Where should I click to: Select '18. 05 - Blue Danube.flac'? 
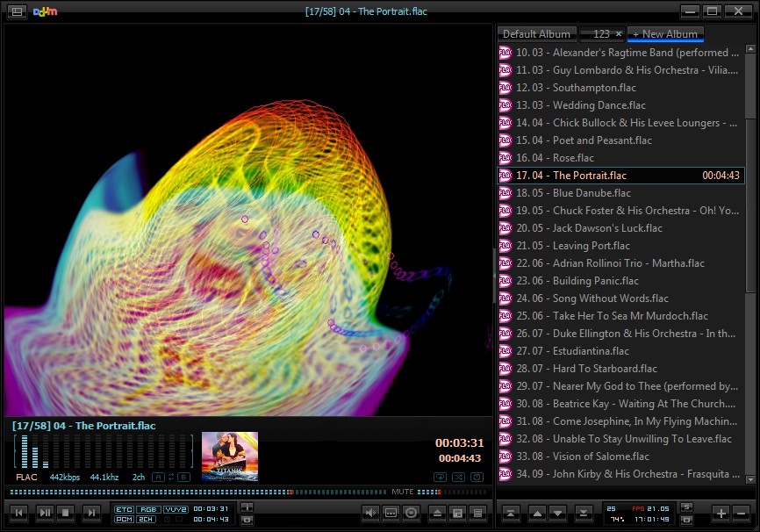click(x=620, y=192)
